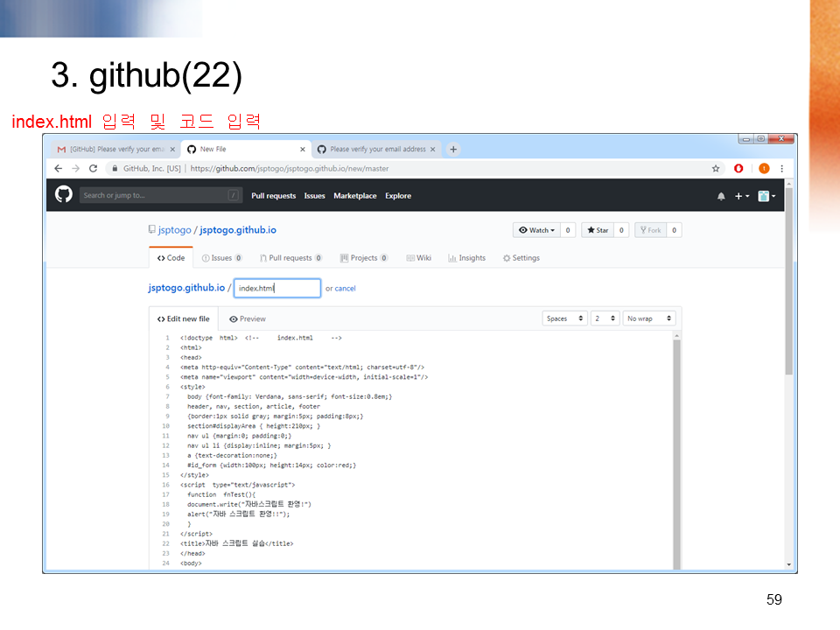The height and width of the screenshot is (630, 840).
Task: Close the New File browser tab
Action: point(303,150)
